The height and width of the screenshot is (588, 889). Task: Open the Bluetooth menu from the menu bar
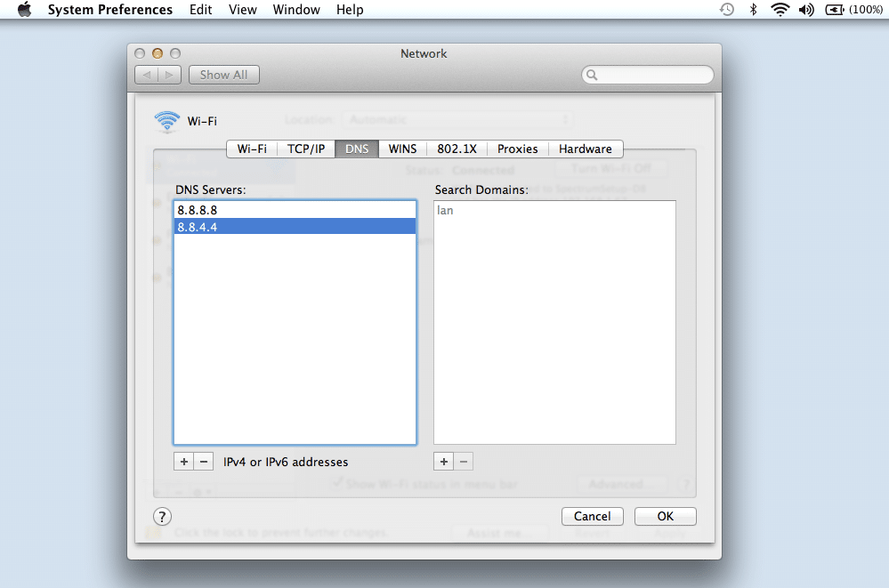coord(753,10)
